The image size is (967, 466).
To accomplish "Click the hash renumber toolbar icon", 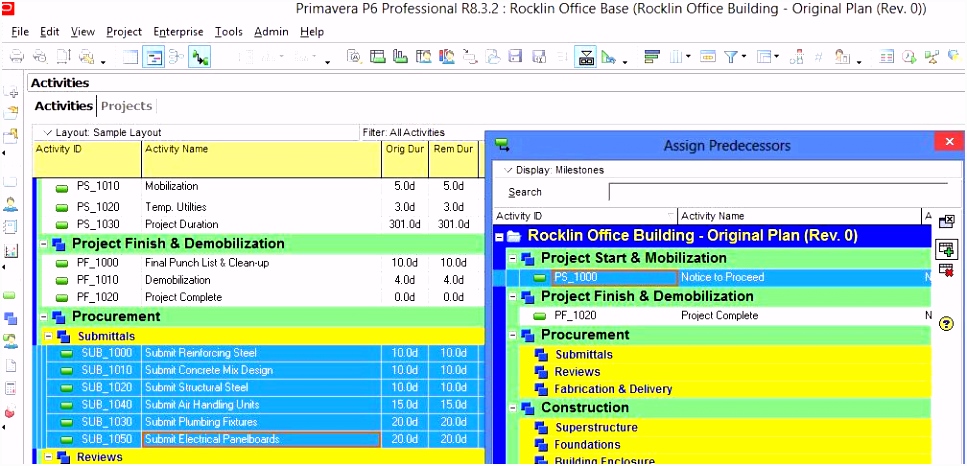I will click(818, 57).
